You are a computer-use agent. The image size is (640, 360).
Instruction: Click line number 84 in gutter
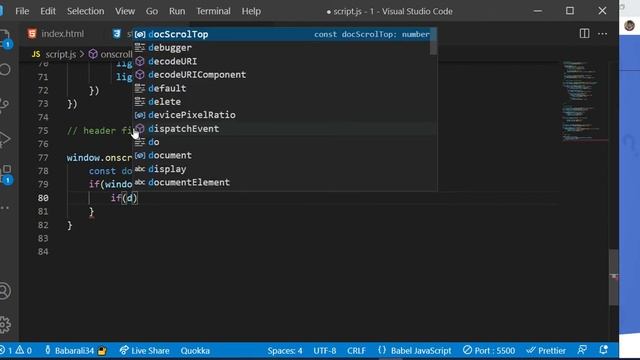(x=43, y=251)
